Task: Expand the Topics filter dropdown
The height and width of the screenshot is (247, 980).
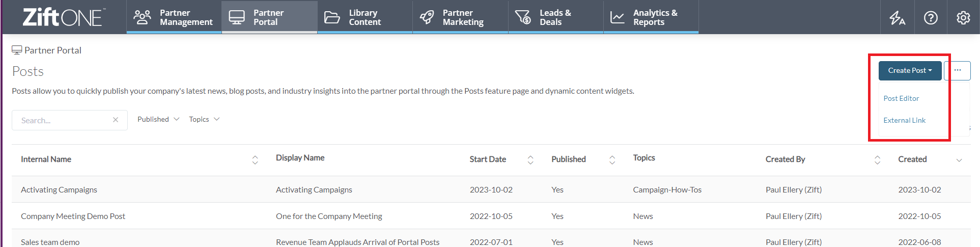Action: click(204, 119)
